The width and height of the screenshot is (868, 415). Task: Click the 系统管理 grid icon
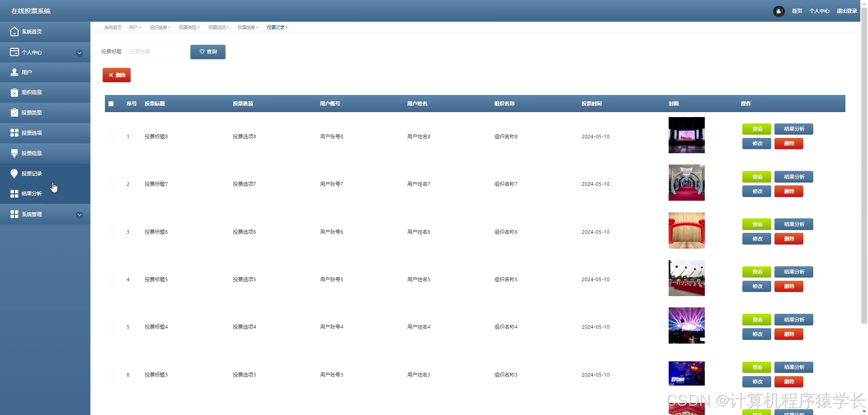(14, 214)
